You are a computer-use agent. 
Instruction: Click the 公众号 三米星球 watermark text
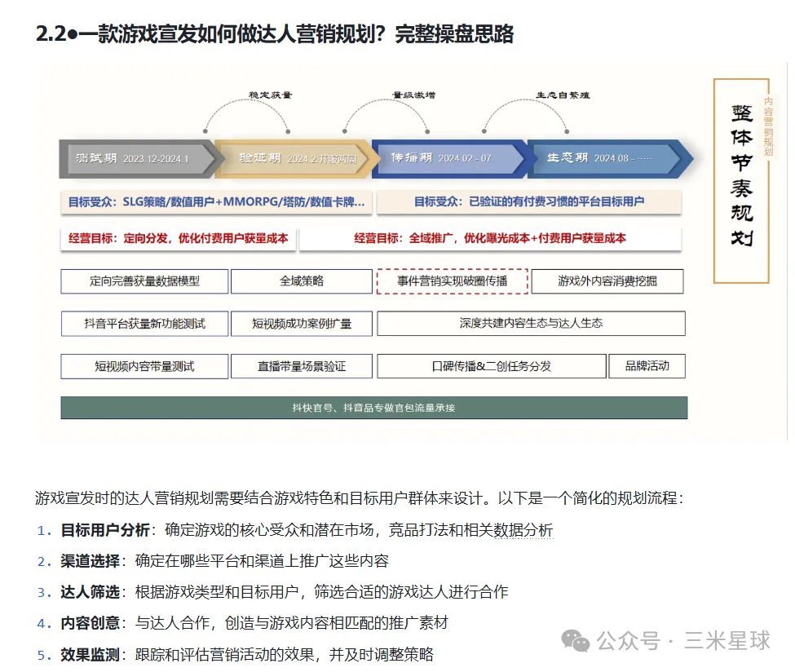coord(683,641)
